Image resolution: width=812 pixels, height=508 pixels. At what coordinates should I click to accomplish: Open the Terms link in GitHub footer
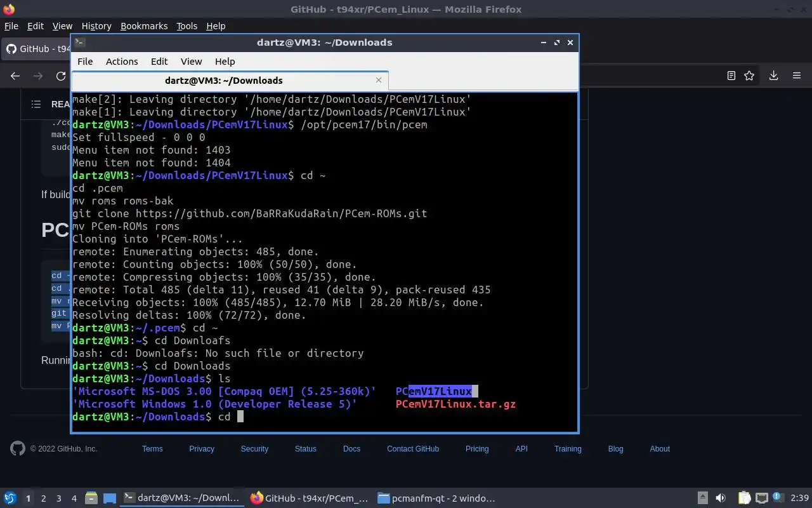coord(152,449)
